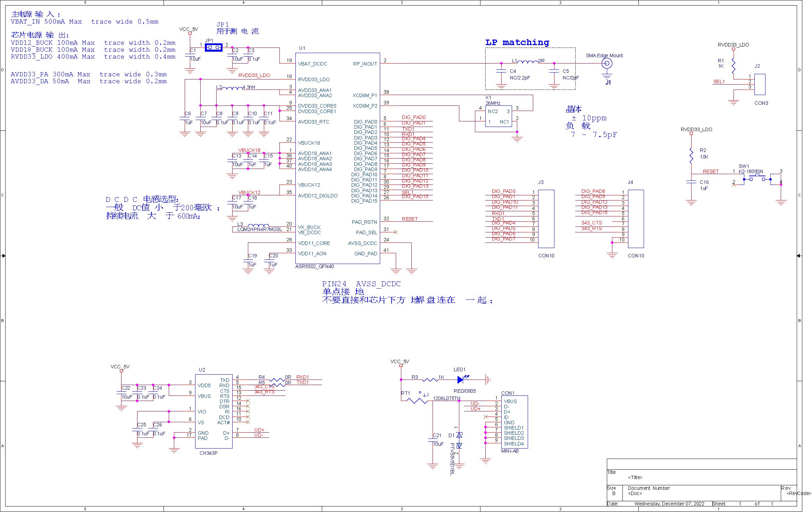Select the SW1 push button switch
The width and height of the screenshot is (812, 520).
point(757,179)
